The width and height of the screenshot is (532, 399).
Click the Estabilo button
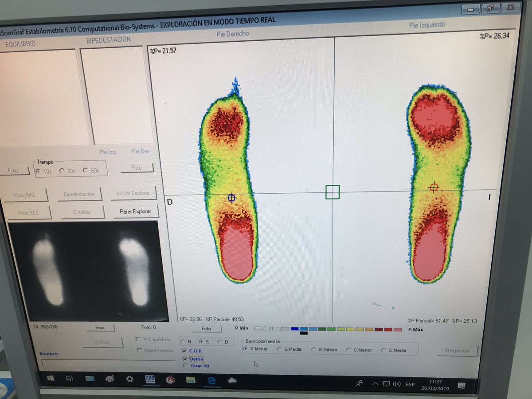pyautogui.click(x=82, y=212)
